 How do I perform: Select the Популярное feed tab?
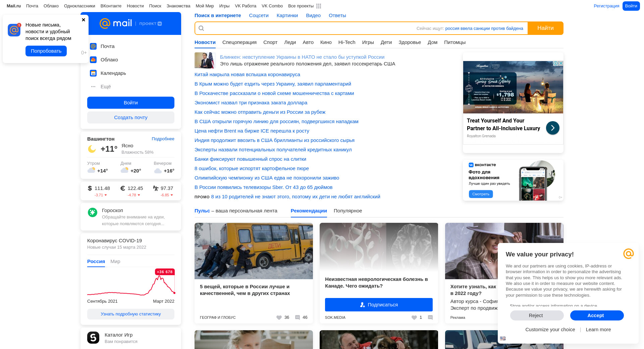[348, 211]
